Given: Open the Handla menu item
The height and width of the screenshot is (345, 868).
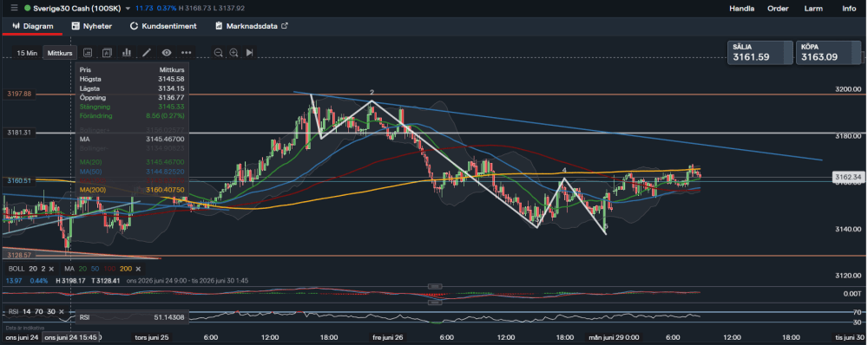Looking at the screenshot, I should (742, 9).
